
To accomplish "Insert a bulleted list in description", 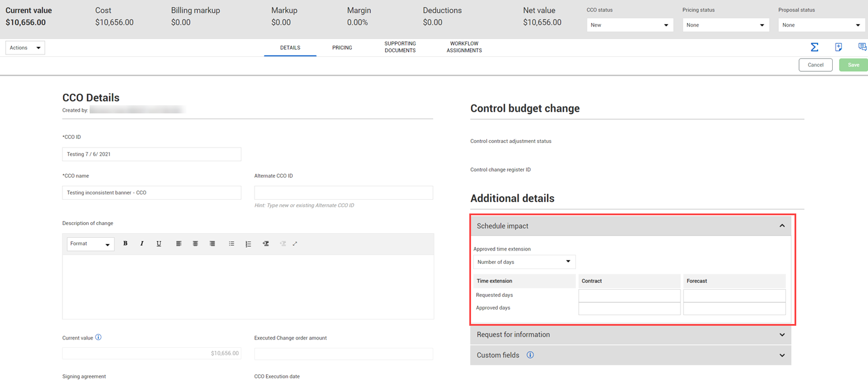I will click(231, 244).
